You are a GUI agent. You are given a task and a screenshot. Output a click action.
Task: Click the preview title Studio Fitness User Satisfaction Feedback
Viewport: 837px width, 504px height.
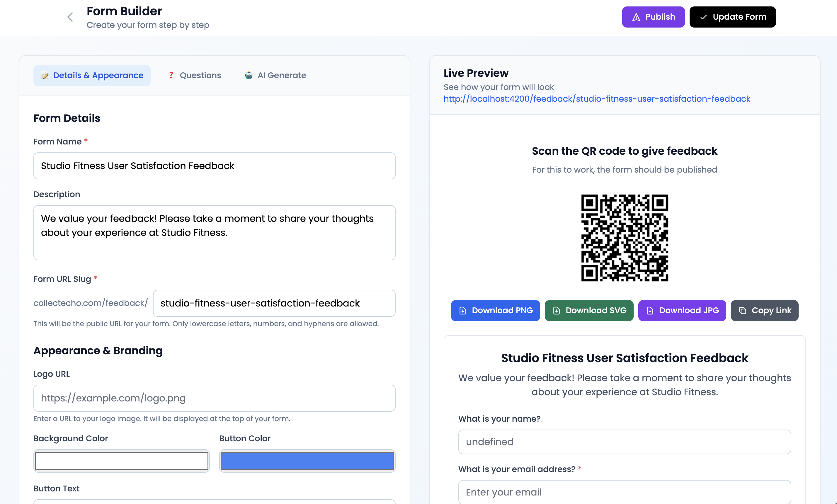click(x=624, y=358)
